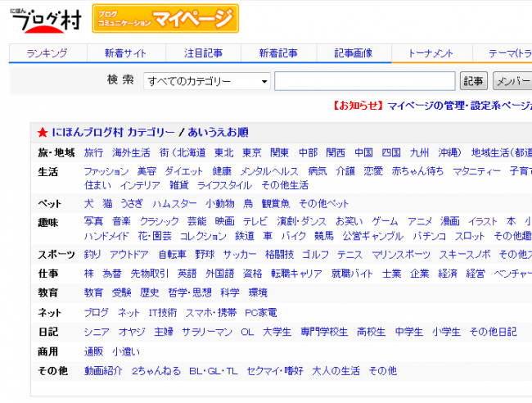This screenshot has height=403, width=532.
Task: Click the クラシック hobby link
Action: [160, 222]
